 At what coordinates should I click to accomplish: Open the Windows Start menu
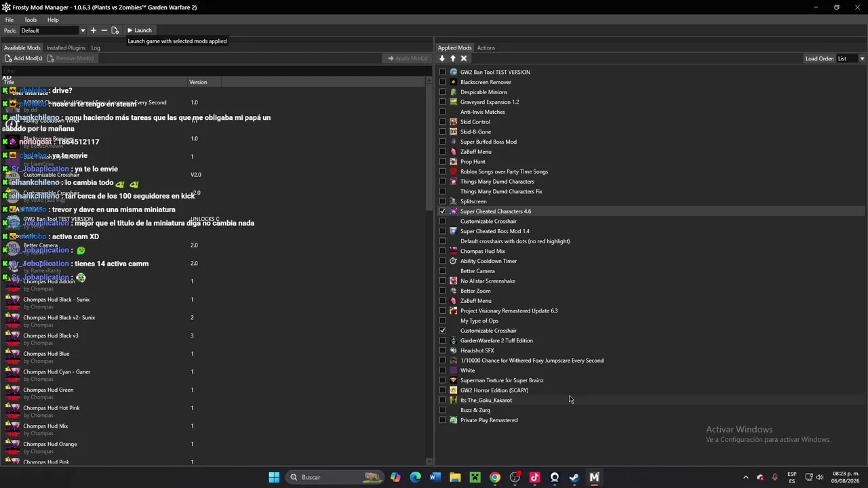pyautogui.click(x=274, y=477)
